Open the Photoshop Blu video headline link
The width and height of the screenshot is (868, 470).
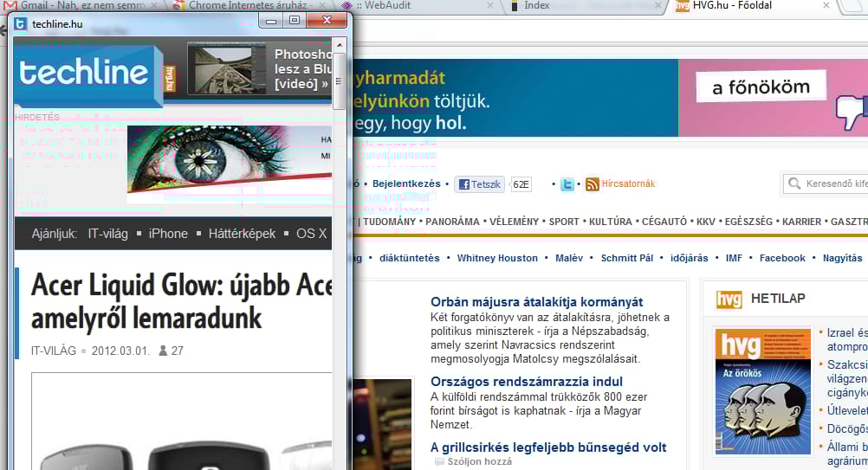(x=302, y=69)
